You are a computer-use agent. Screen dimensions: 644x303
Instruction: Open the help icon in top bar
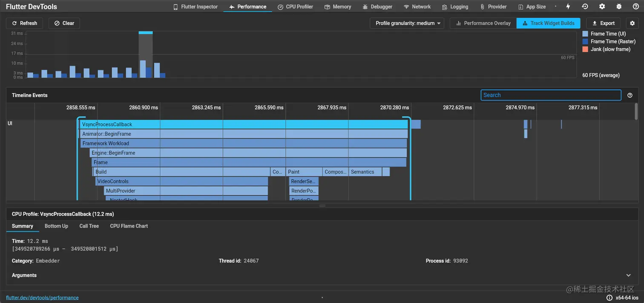[x=635, y=6]
